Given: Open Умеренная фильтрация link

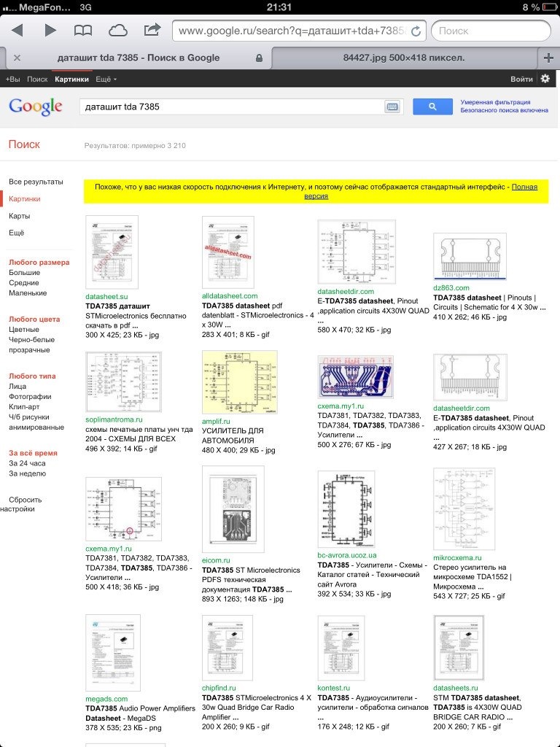Looking at the screenshot, I should pyautogui.click(x=495, y=102).
